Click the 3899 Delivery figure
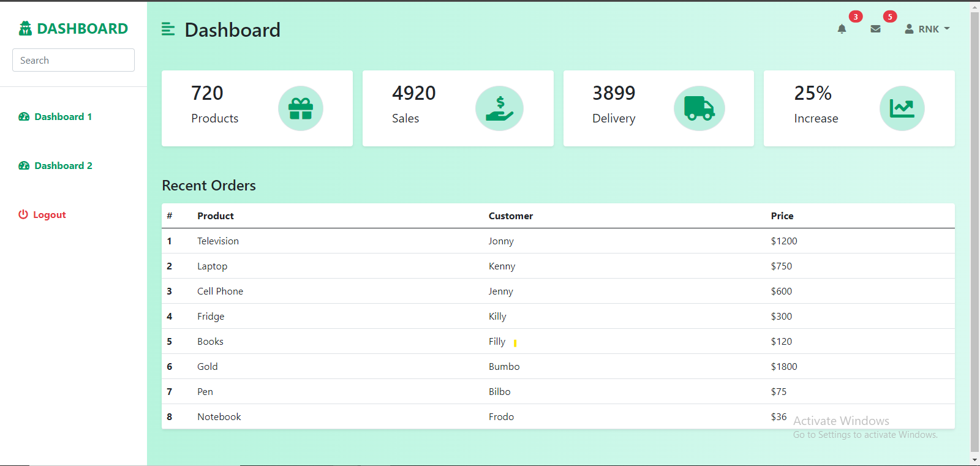Image resolution: width=980 pixels, height=466 pixels. [614, 93]
